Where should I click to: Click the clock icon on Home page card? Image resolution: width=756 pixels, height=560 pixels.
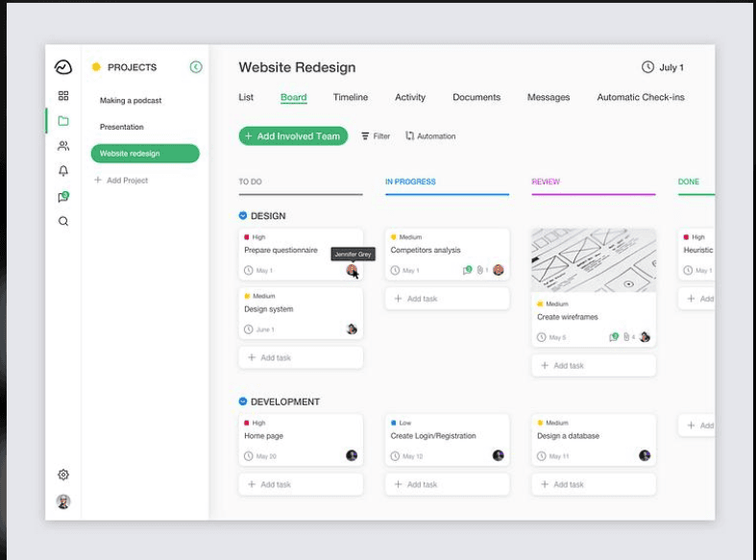click(x=248, y=456)
